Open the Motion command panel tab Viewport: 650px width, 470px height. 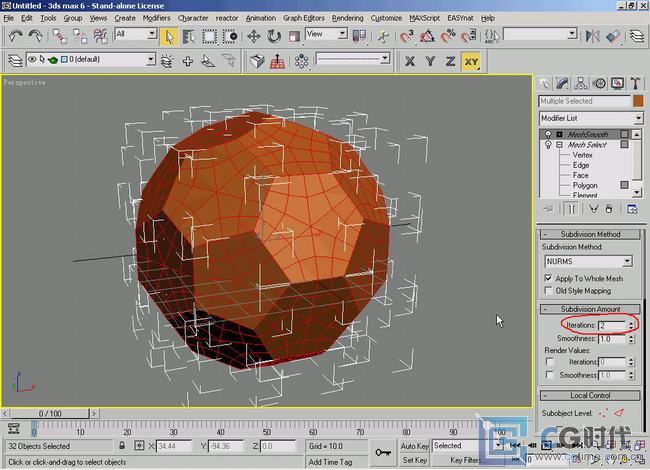(599, 84)
